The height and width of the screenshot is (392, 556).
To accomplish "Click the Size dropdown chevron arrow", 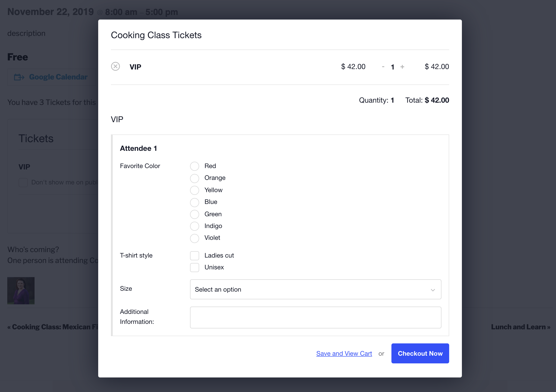I will click(433, 290).
